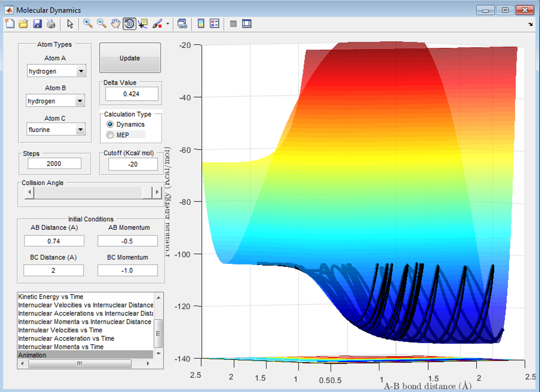
Task: Click the Save Figure disk icon
Action: 37,24
